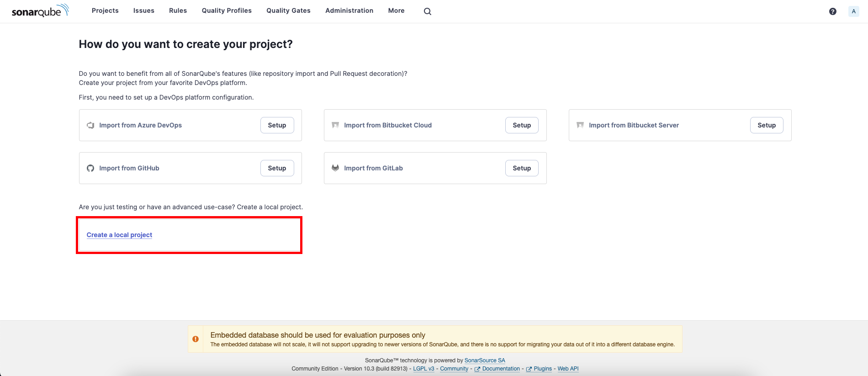Viewport: 868px width, 376px height.
Task: Click the embedded database warning title
Action: click(x=318, y=335)
